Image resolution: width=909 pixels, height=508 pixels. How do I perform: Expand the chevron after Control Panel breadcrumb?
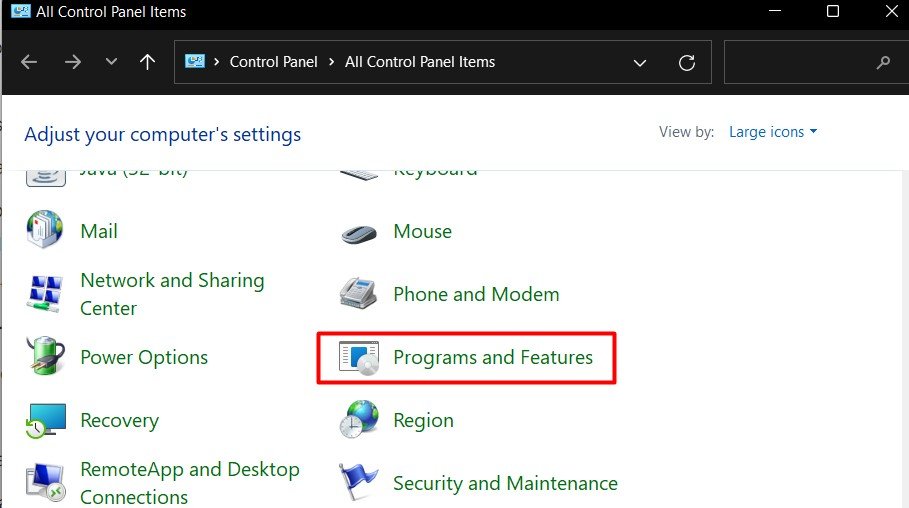tap(332, 61)
